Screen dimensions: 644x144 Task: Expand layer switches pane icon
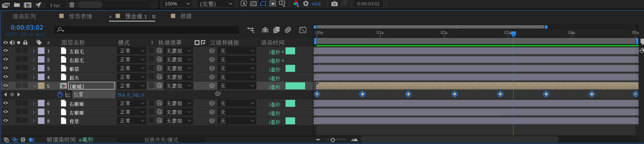[6, 140]
